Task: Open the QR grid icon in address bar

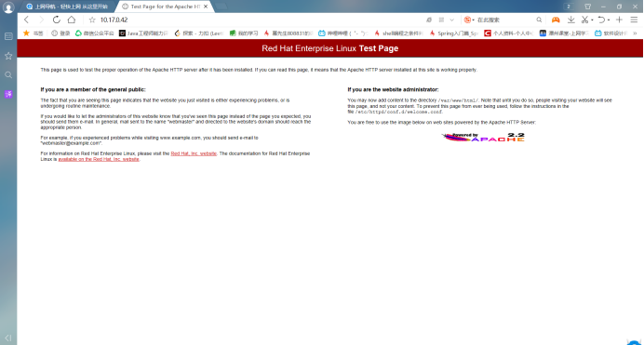Action: click(441, 20)
